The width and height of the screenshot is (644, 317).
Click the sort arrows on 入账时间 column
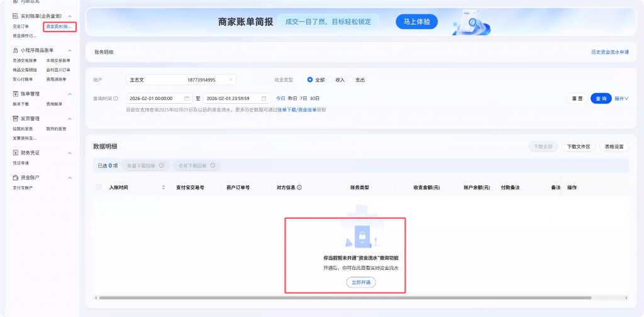(x=164, y=187)
